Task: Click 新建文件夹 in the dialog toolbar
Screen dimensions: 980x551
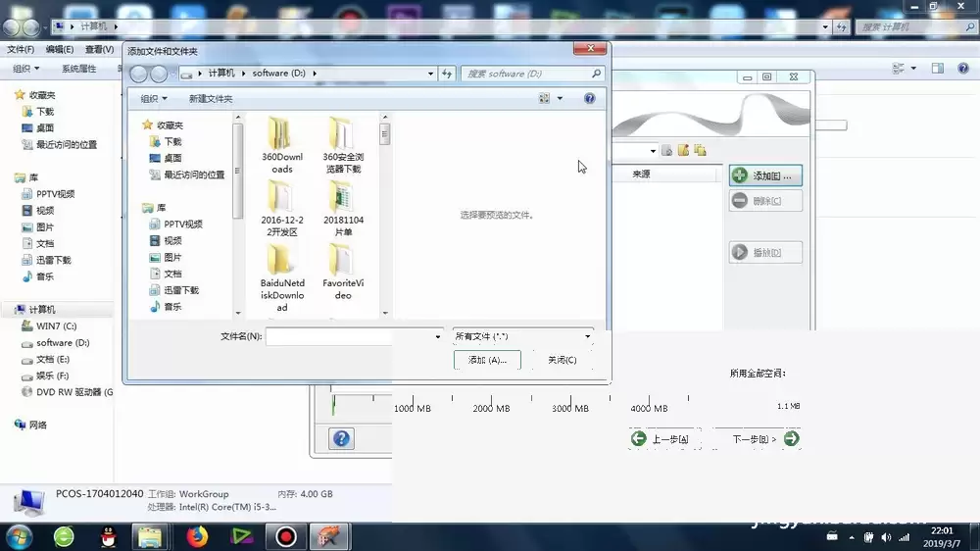Action: click(211, 98)
